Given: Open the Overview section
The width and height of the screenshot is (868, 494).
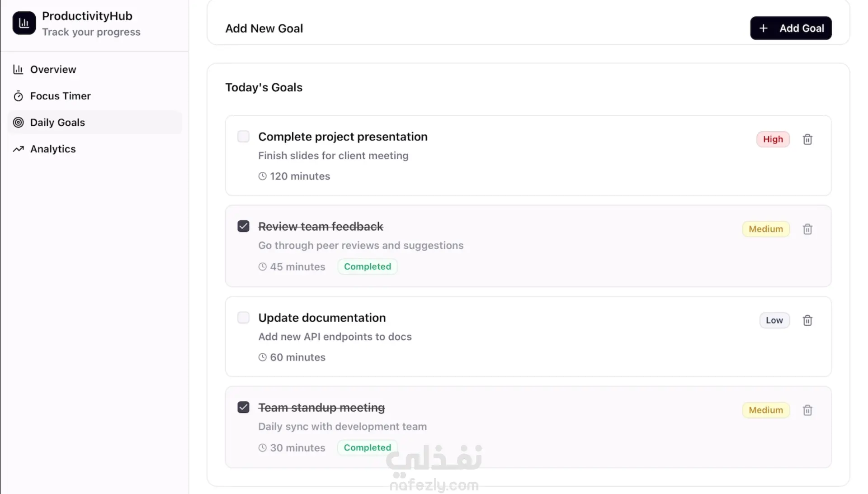Looking at the screenshot, I should click(53, 69).
